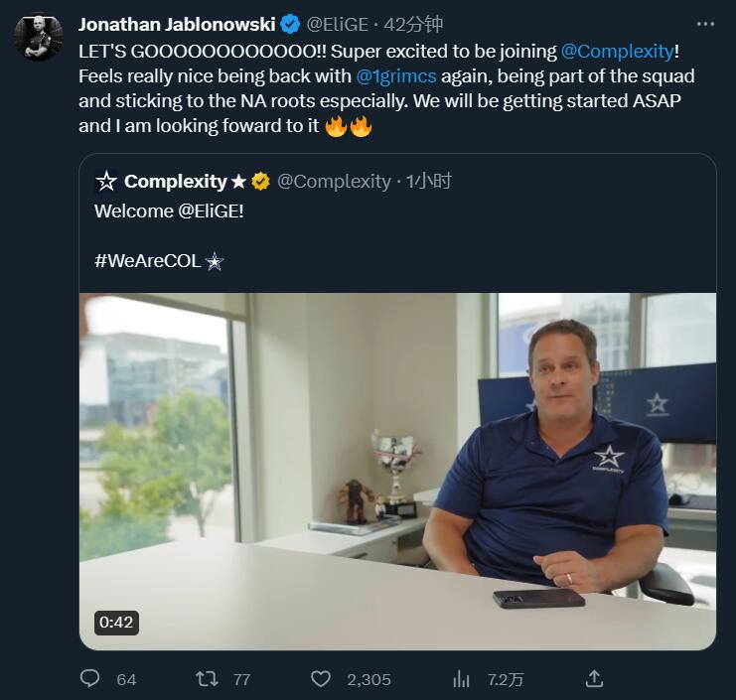Click the quoted tweet 1小时 timestamp
Viewport: 736px width, 700px height.
pos(429,181)
